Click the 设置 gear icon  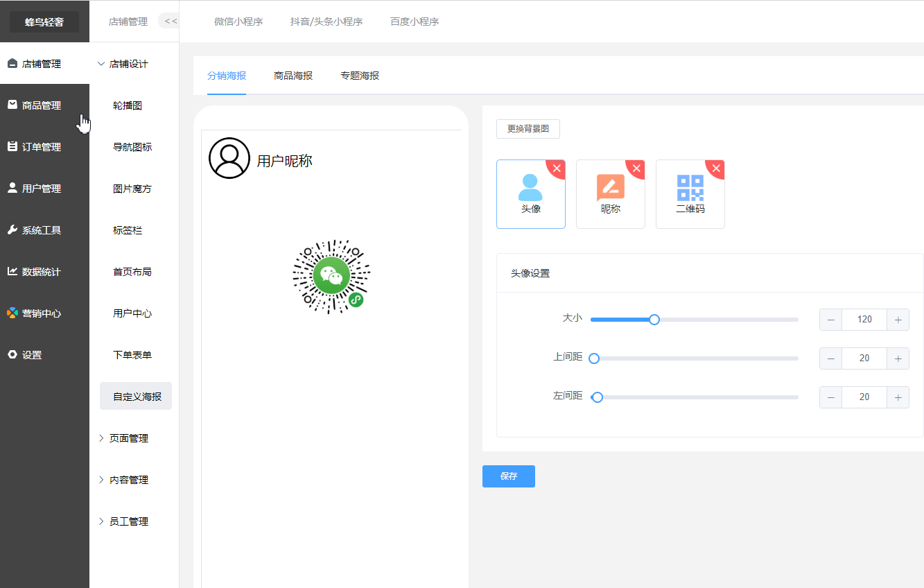(12, 354)
